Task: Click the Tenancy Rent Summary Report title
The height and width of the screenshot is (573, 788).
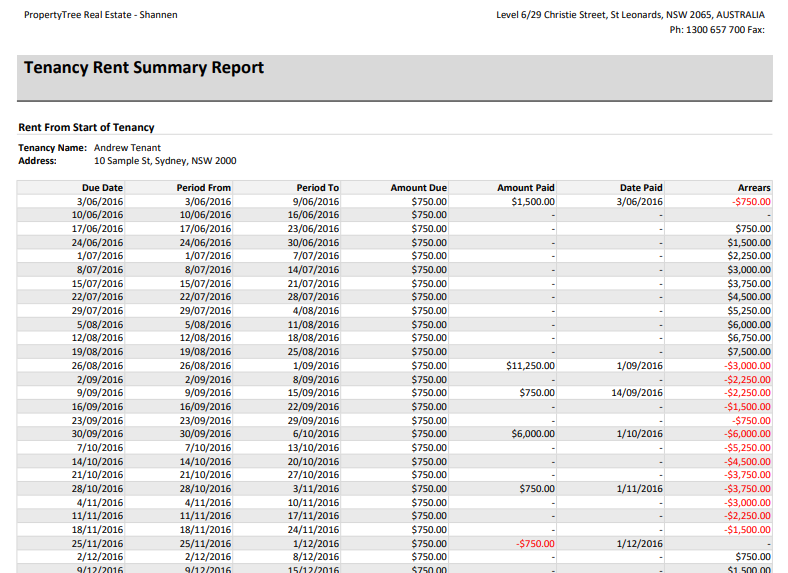Action: click(144, 68)
